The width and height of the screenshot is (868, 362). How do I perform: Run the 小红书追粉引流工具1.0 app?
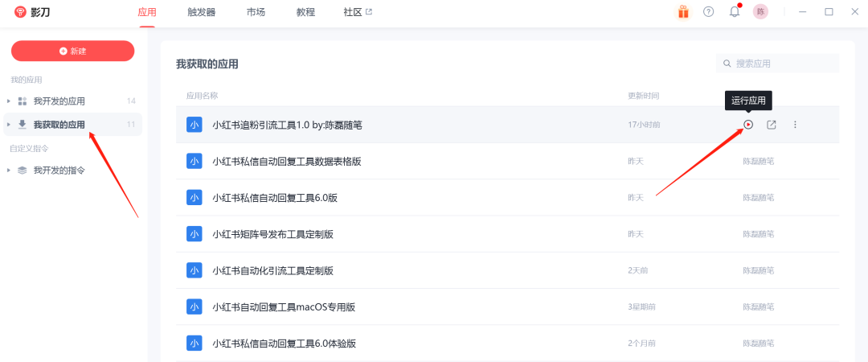(x=748, y=125)
